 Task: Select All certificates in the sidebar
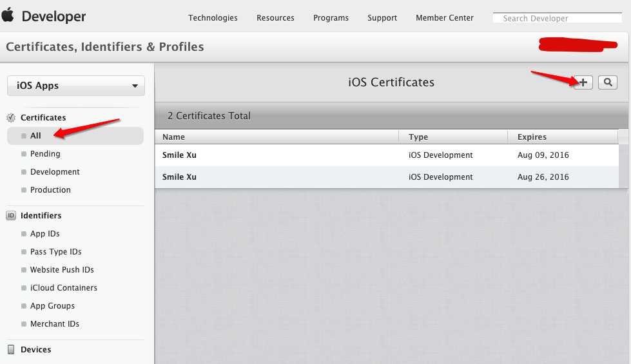coord(35,136)
